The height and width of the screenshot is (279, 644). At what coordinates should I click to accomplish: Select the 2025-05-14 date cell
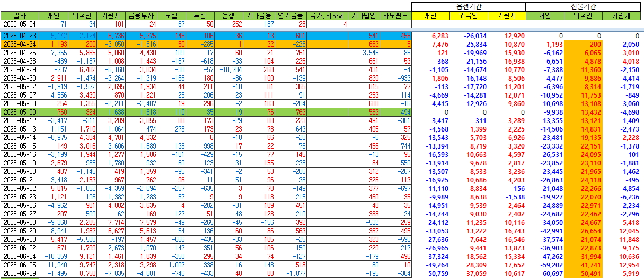tap(20, 137)
